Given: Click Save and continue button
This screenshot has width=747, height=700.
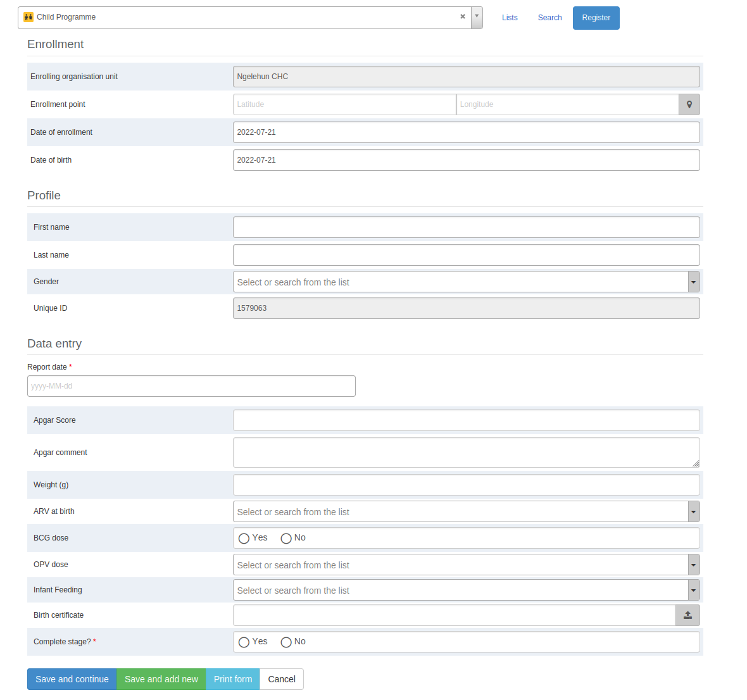Looking at the screenshot, I should 72,679.
